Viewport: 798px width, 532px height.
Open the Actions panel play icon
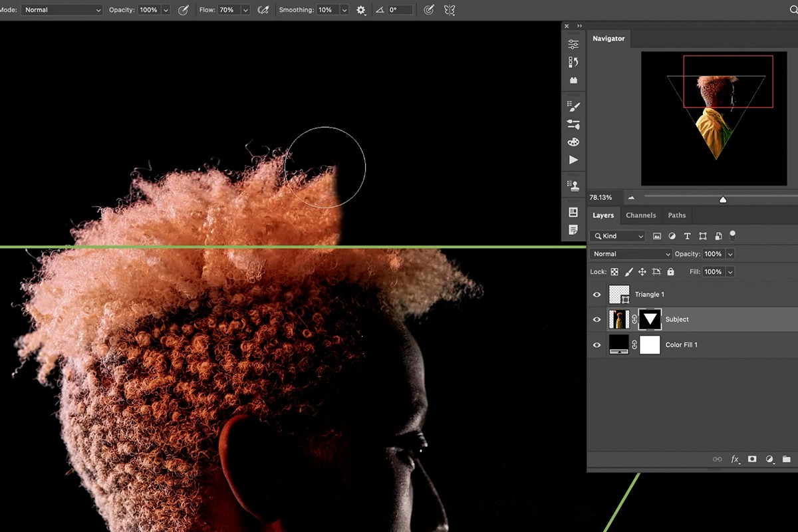point(573,160)
